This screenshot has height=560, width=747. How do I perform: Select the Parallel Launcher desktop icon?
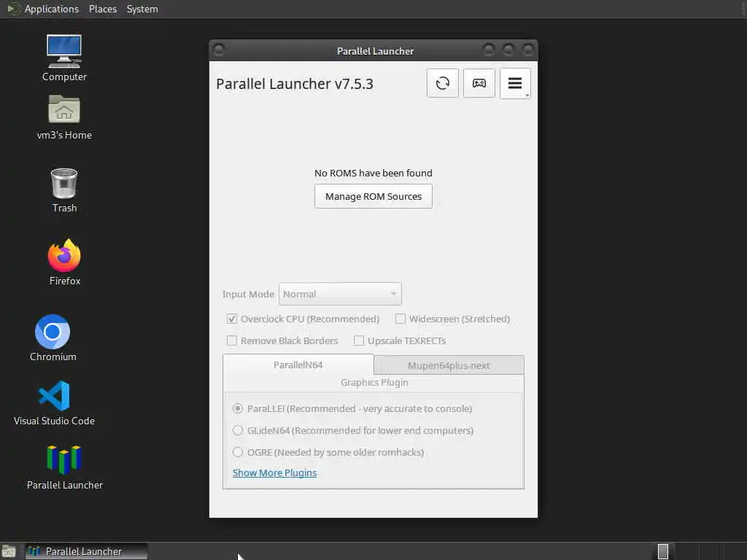64,467
